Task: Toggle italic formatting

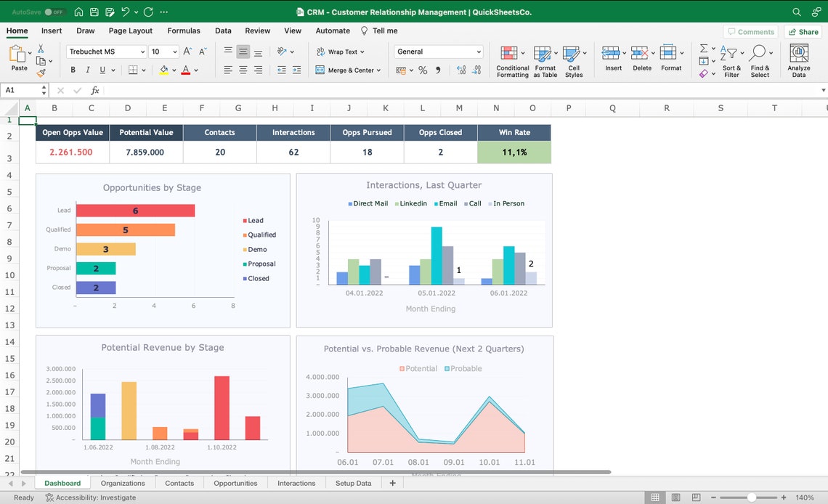Action: click(88, 70)
